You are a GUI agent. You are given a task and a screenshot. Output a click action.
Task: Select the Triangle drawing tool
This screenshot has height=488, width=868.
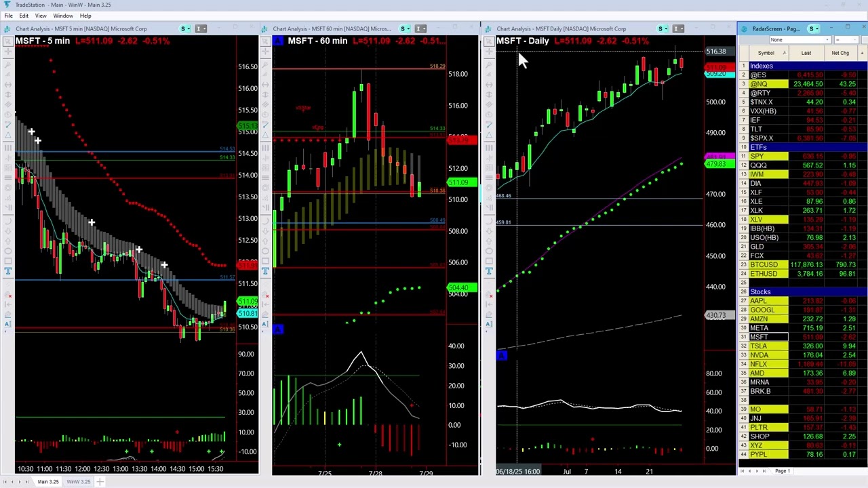8,134
